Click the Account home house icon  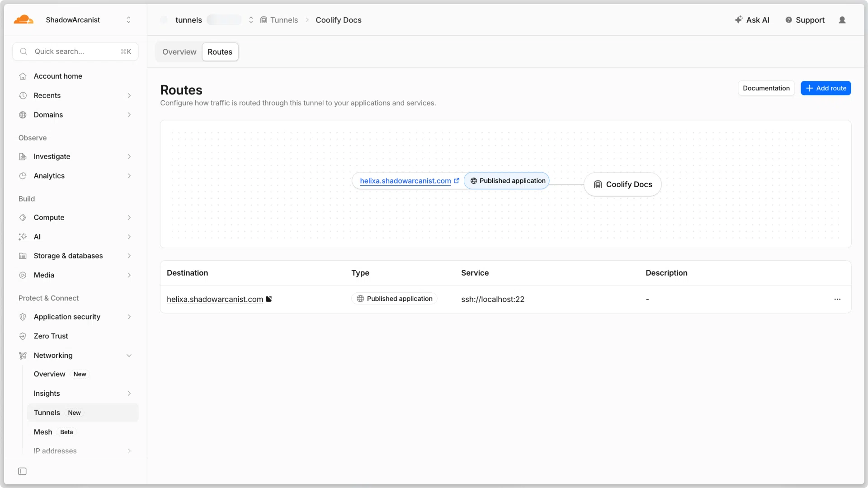pos(23,76)
